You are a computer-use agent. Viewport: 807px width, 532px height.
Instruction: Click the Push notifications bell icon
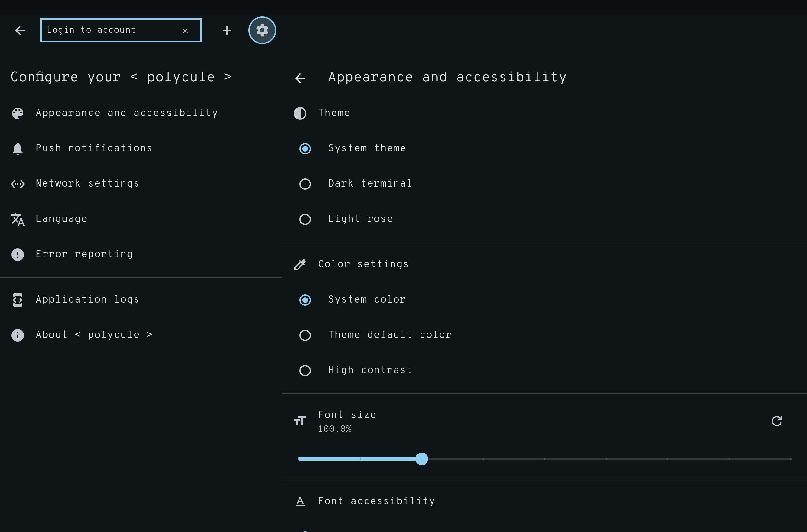click(x=18, y=149)
